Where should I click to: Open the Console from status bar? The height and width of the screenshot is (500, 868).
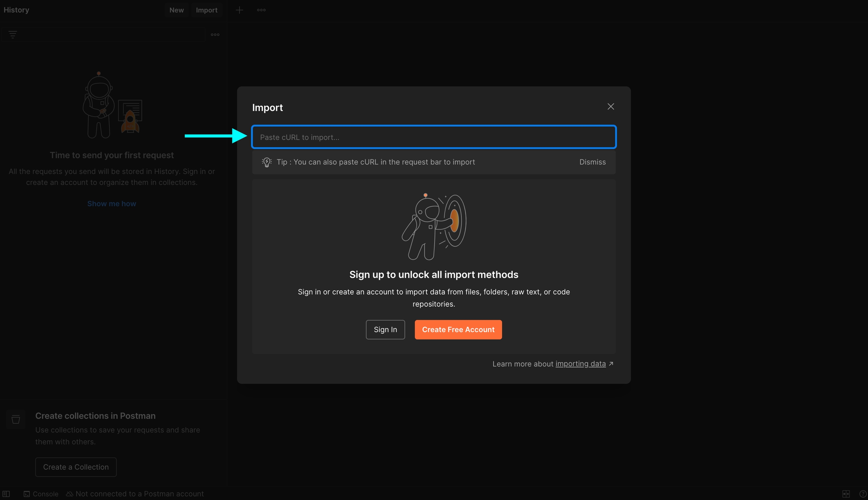[x=41, y=494]
